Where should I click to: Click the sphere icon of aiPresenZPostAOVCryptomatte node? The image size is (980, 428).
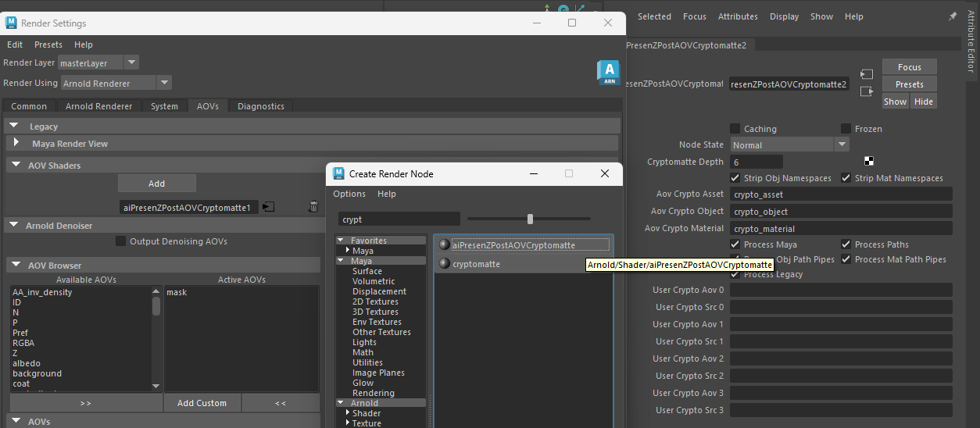click(444, 244)
